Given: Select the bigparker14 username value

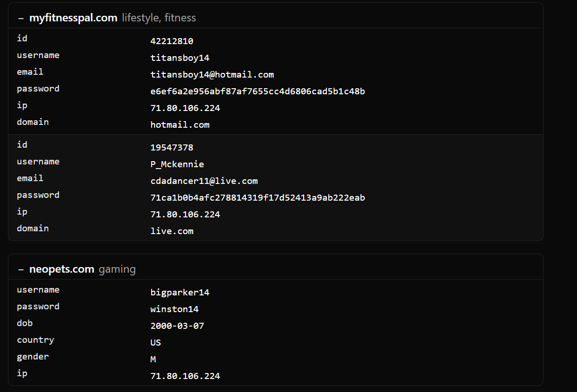Looking at the screenshot, I should [x=179, y=293].
